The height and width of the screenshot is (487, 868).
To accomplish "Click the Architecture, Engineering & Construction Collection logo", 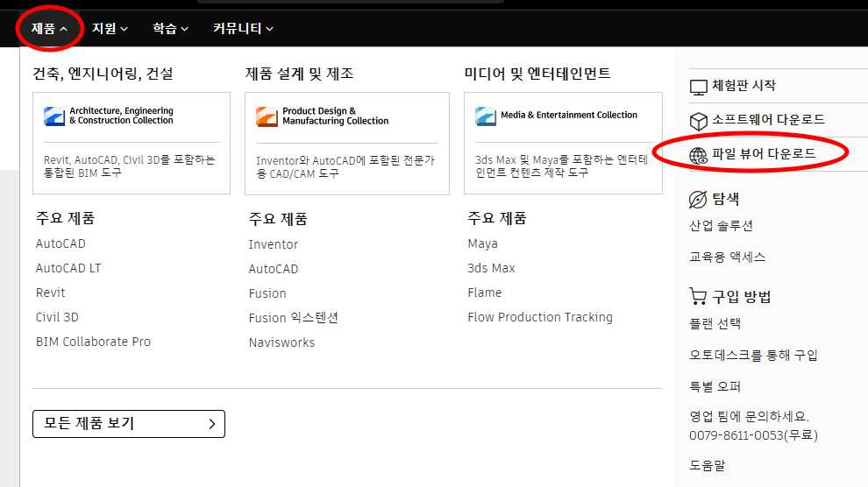I will click(54, 116).
